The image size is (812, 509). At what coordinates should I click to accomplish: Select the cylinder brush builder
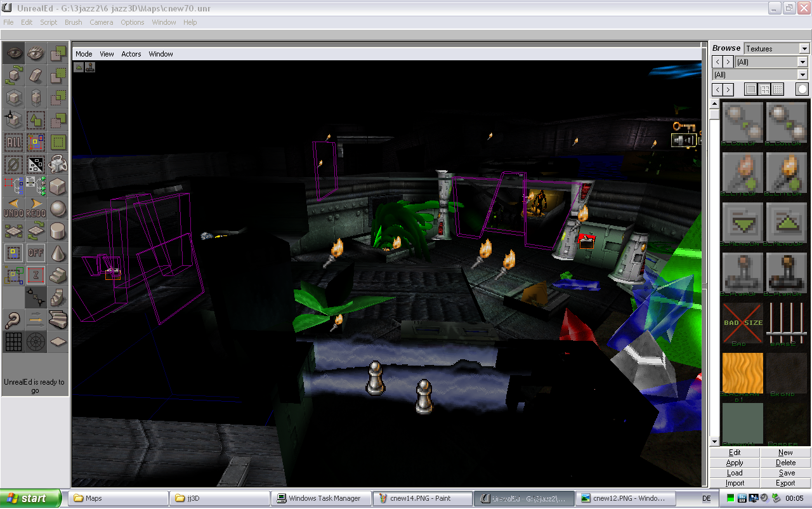(x=58, y=231)
